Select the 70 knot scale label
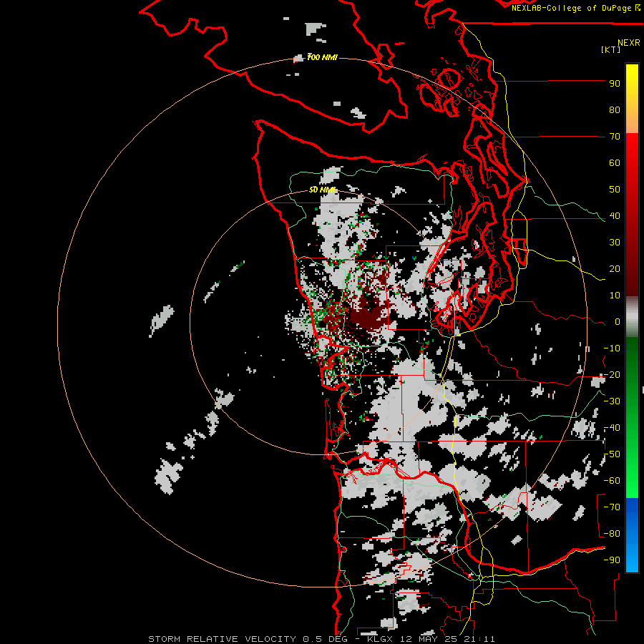The width and height of the screenshot is (644, 644). [615, 137]
